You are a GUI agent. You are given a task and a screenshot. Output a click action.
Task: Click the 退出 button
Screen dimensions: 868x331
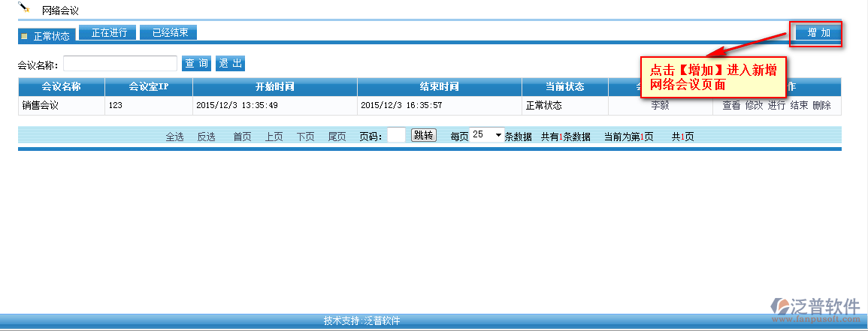coord(230,64)
